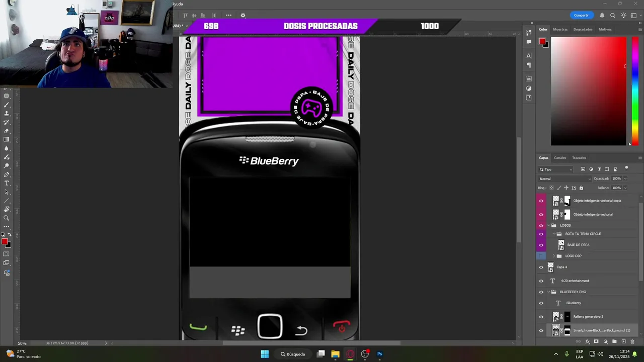Screen dimensions: 644x362
Task: Open options bar settings gear
Action: pyautogui.click(x=243, y=16)
